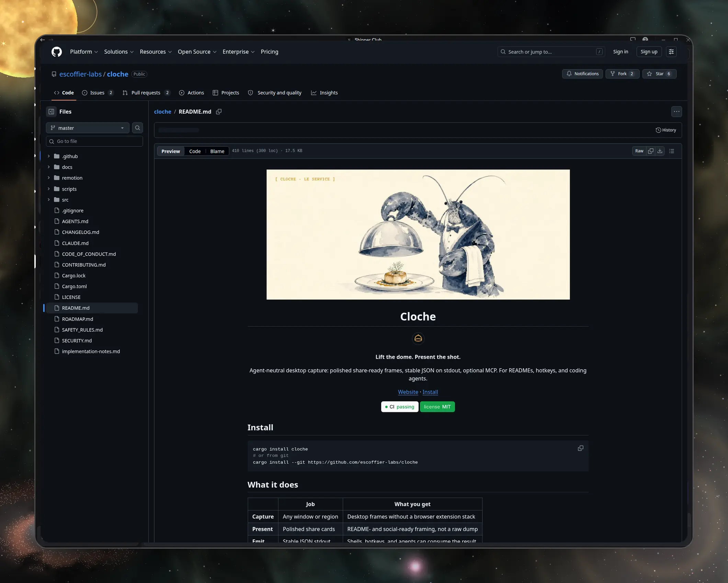Click the title bar icon left of help

click(x=633, y=40)
